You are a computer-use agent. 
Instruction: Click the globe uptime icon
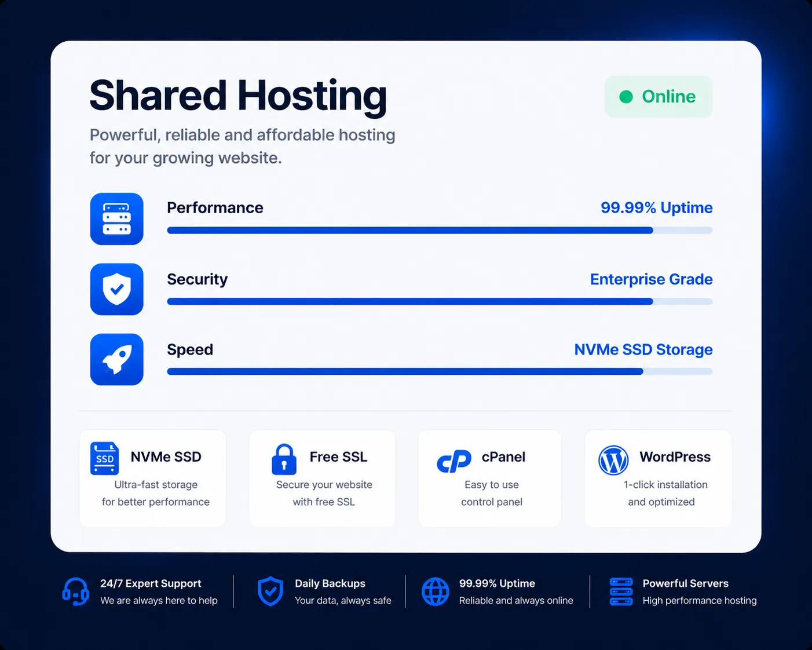(436, 591)
